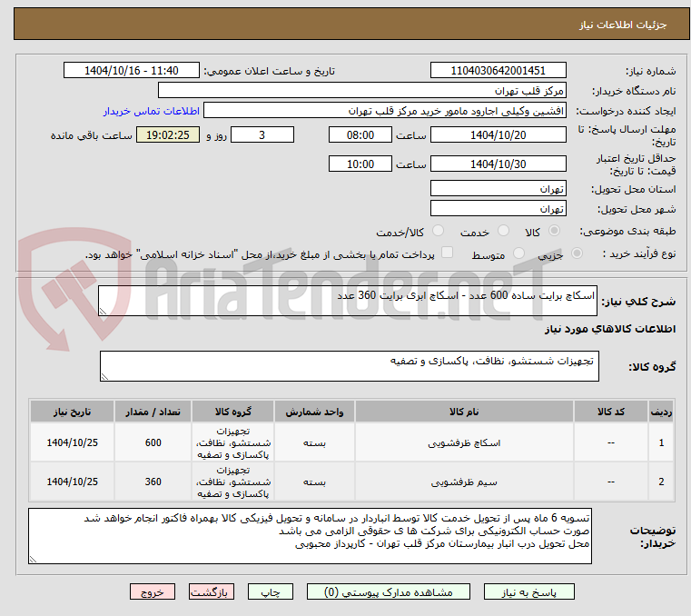Click the واحد شمارش column header
The width and height of the screenshot is (691, 616).
click(314, 412)
